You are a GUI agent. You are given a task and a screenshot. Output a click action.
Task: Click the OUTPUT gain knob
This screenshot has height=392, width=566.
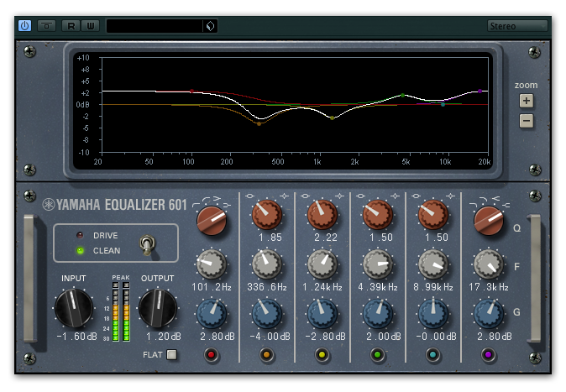click(158, 308)
